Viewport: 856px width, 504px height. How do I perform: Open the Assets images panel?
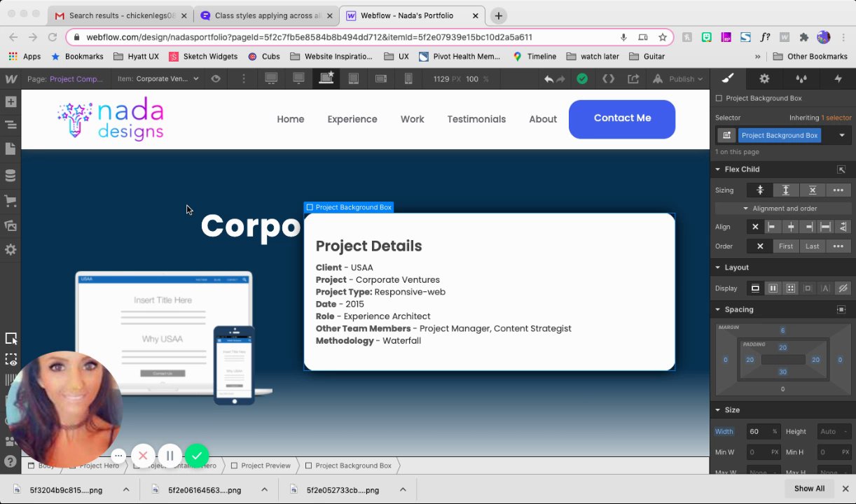(11, 225)
